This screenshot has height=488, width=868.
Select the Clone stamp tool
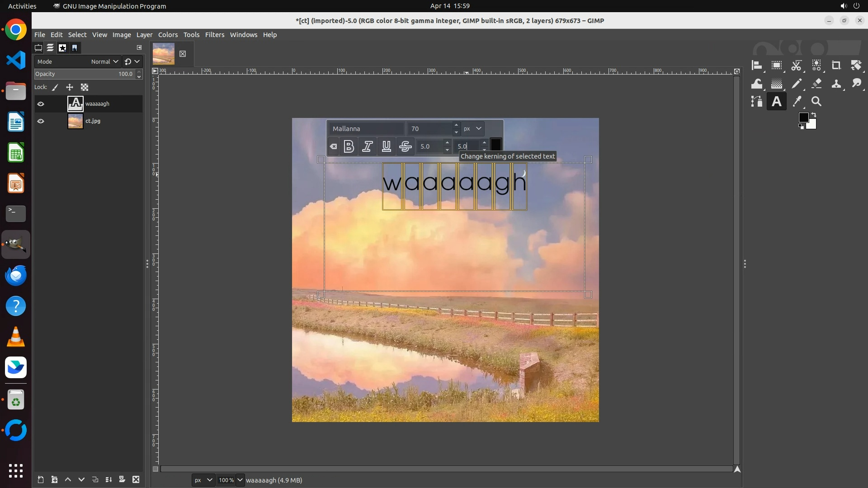pyautogui.click(x=836, y=84)
